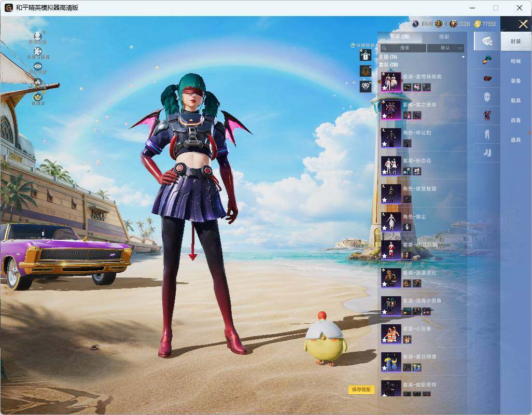
Task: Select the 套装-深海小丑鱼 thumbnail
Action: [391, 306]
